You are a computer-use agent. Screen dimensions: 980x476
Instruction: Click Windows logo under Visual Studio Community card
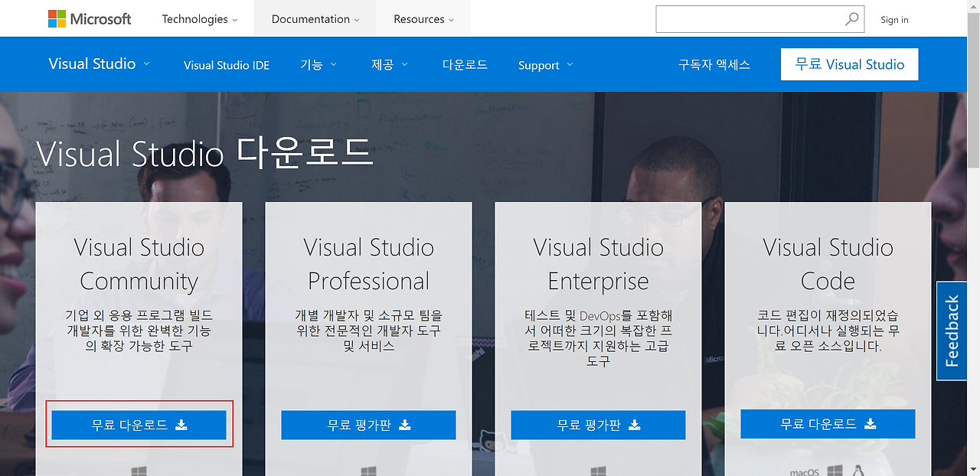pyautogui.click(x=139, y=471)
